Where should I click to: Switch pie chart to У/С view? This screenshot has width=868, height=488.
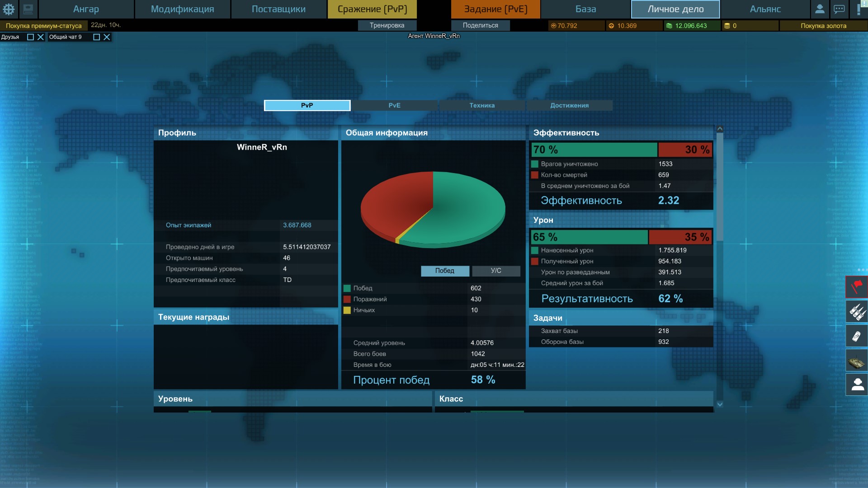[x=496, y=271]
